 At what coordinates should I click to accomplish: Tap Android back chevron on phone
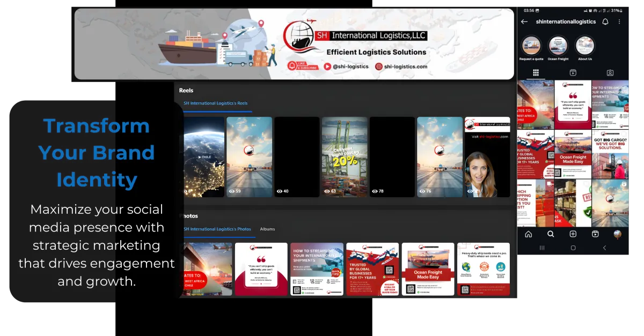click(605, 248)
